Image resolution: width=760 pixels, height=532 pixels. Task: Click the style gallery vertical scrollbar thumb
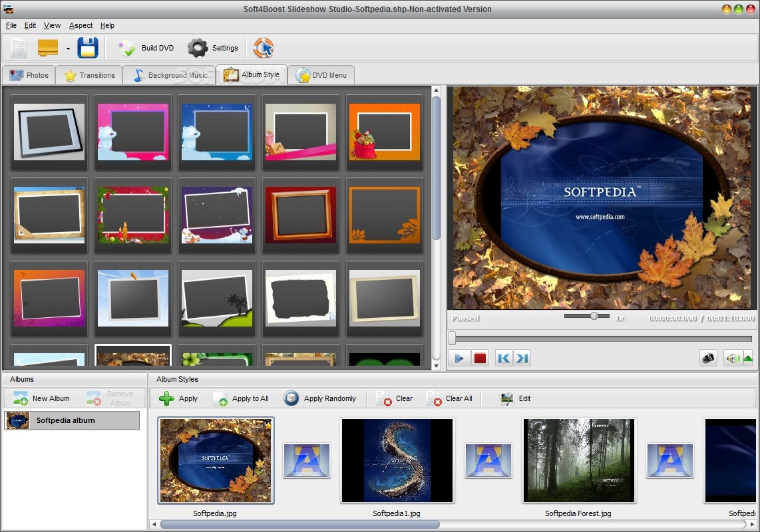(436, 168)
